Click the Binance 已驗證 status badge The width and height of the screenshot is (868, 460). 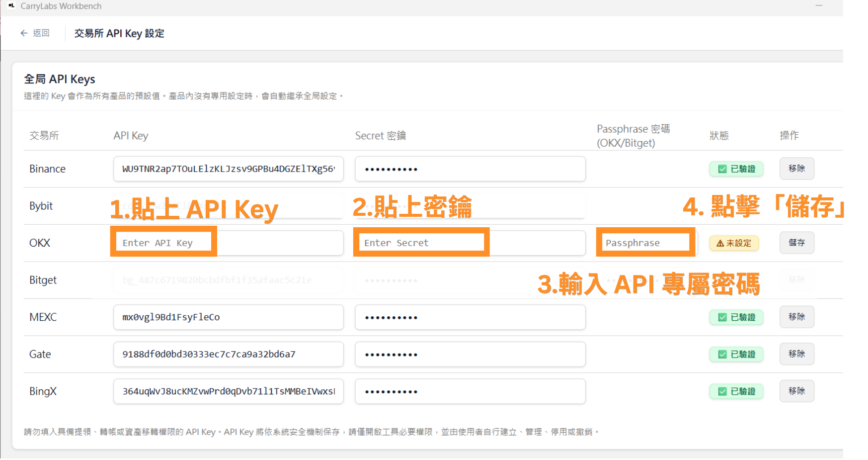(736, 169)
